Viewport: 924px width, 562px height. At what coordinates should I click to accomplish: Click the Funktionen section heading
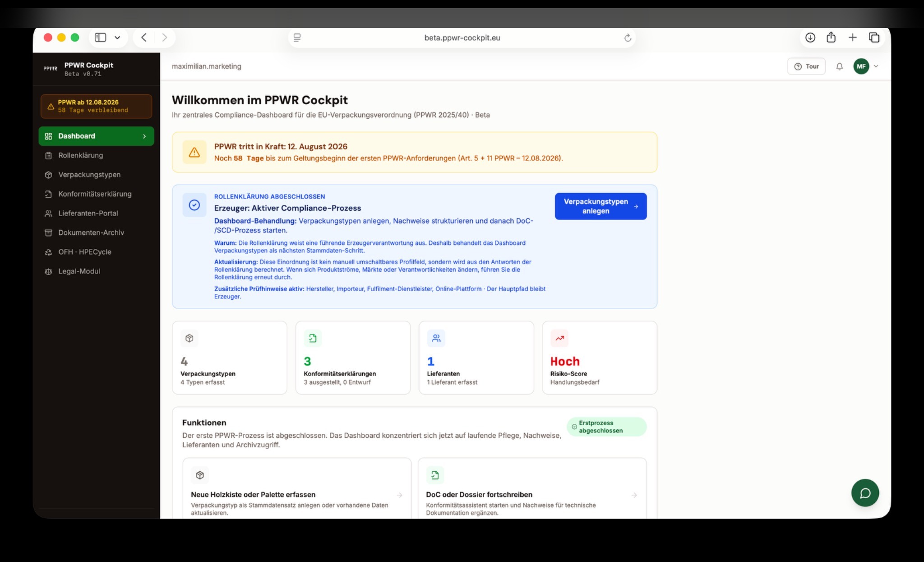tap(204, 423)
